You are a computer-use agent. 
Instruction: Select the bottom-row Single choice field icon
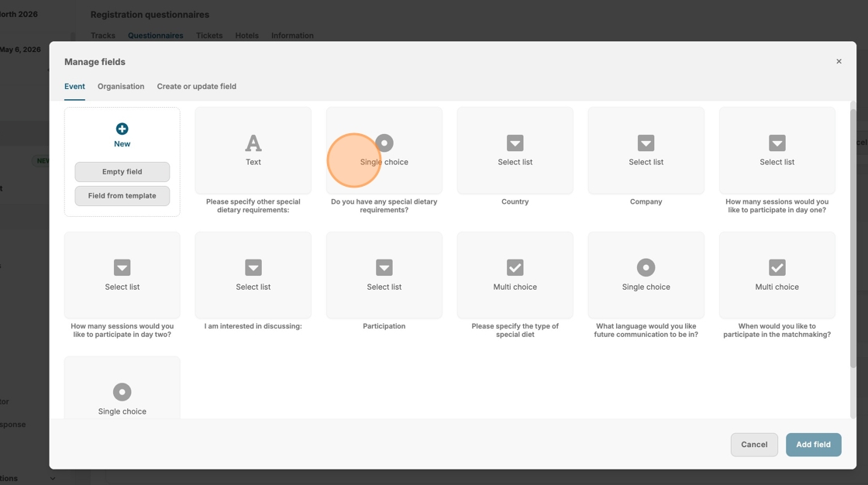tap(122, 392)
